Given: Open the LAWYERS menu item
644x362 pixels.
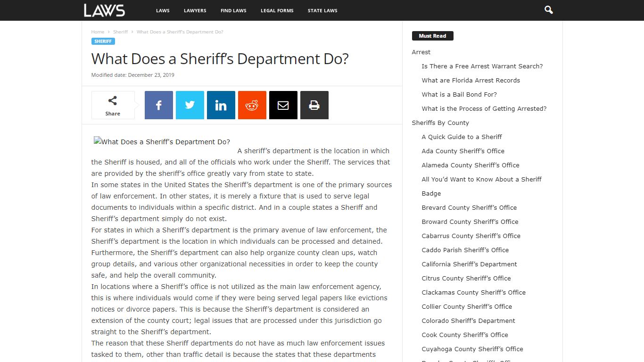Looking at the screenshot, I should coord(195,10).
